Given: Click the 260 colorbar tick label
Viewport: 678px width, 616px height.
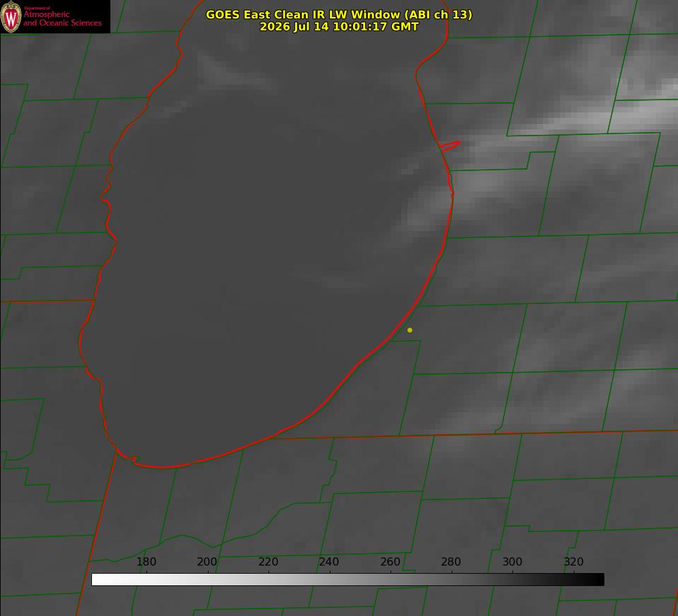Looking at the screenshot, I should click(390, 561).
